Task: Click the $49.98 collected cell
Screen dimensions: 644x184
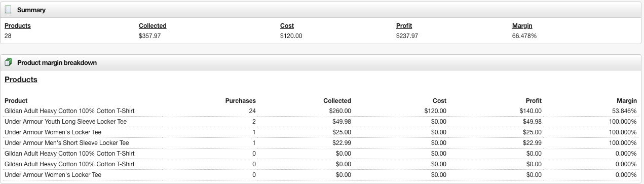Action: pos(342,122)
